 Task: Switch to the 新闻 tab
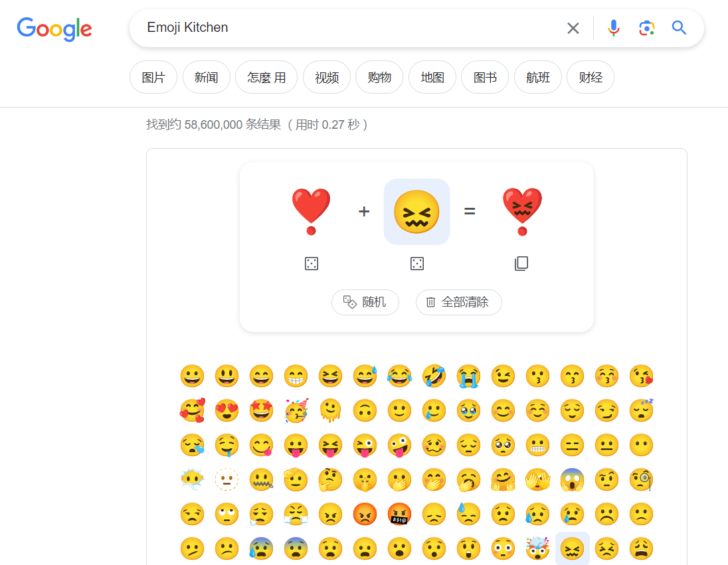[206, 77]
